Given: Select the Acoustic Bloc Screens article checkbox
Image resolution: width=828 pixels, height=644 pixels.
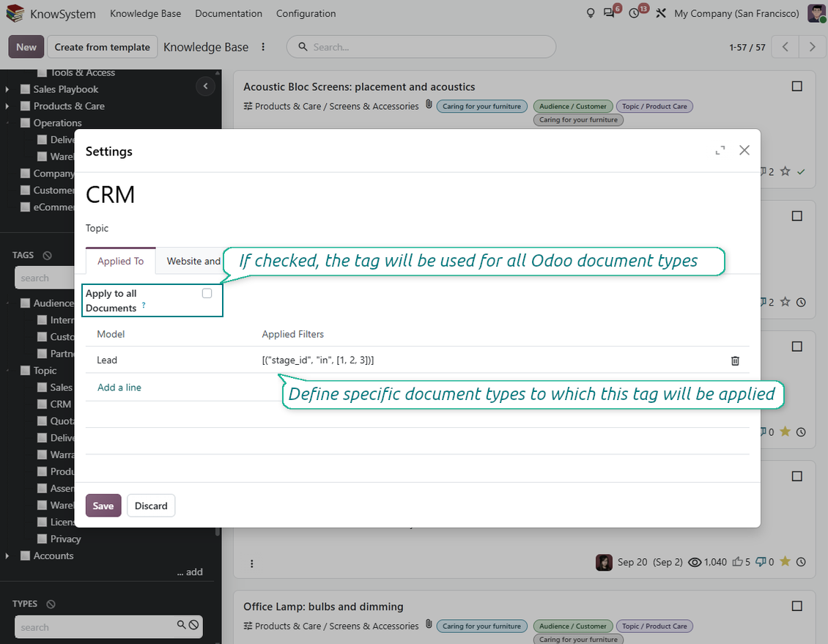Looking at the screenshot, I should pyautogui.click(x=796, y=86).
